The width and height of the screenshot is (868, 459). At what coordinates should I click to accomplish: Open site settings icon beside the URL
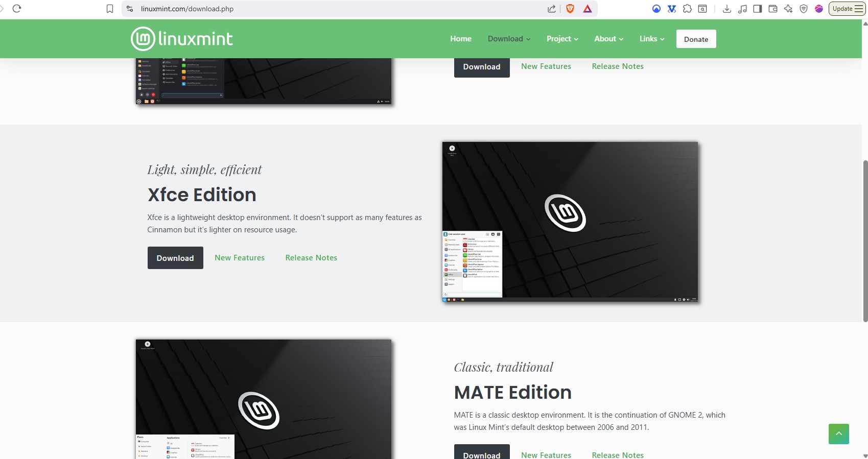pyautogui.click(x=130, y=9)
